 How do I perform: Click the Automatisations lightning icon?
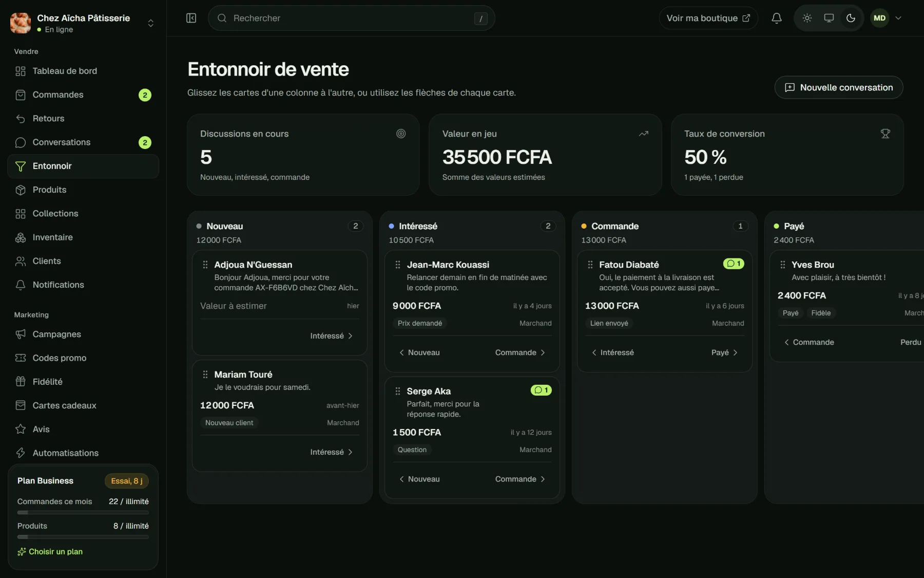[21, 453]
